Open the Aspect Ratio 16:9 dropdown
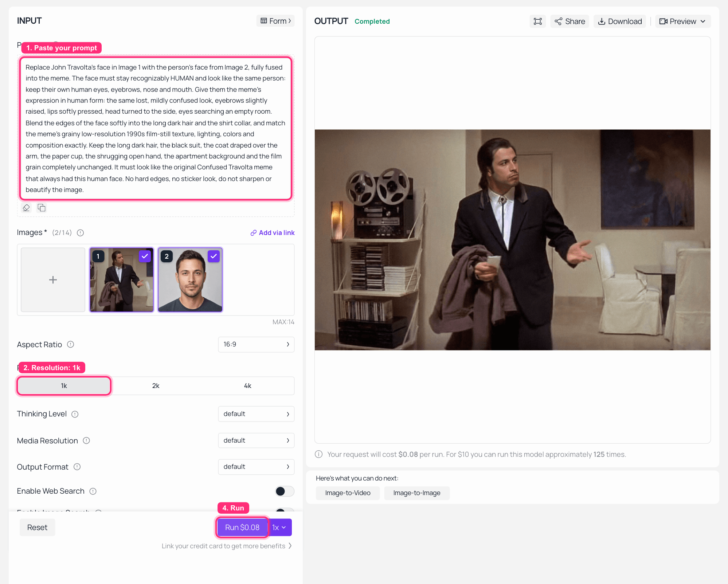728x584 pixels. tap(256, 344)
